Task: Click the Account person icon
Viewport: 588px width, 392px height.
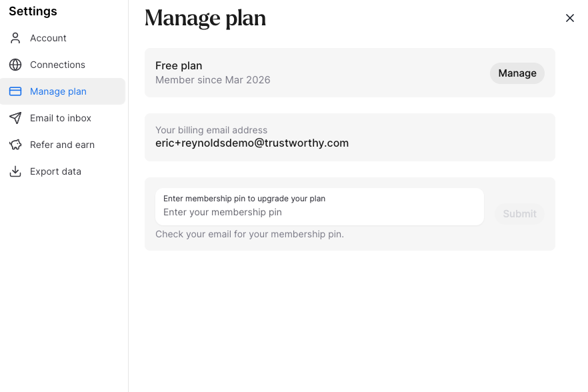Action: [x=15, y=38]
